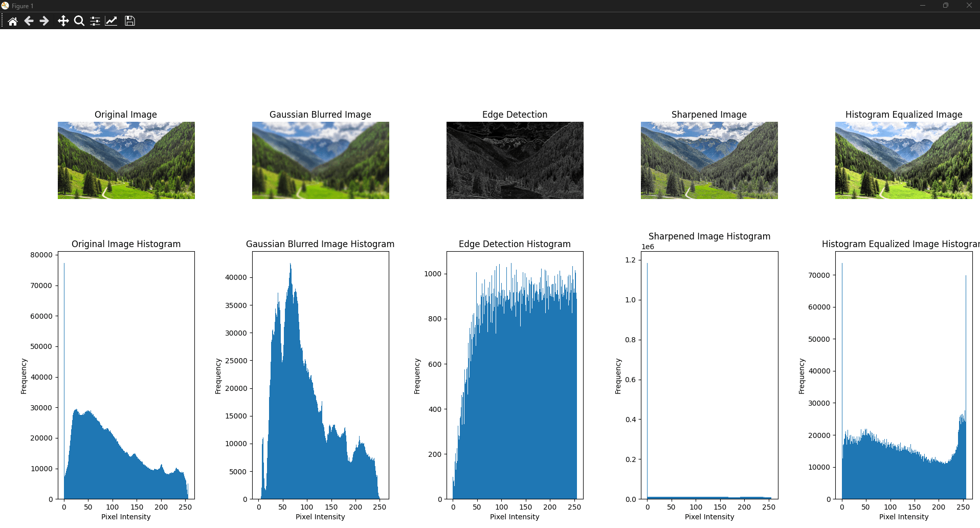Click 'Frequency' label of Sharpened histogram

(x=618, y=376)
